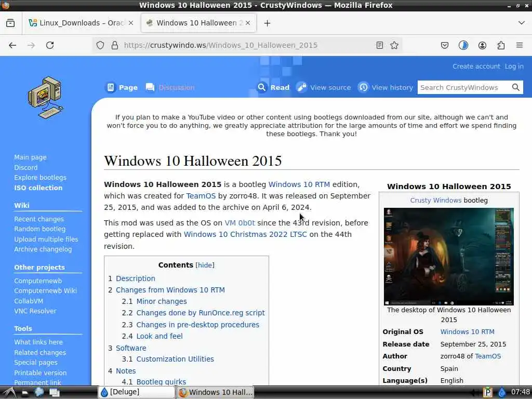
Task: Click Create account link
Action: coord(476,66)
